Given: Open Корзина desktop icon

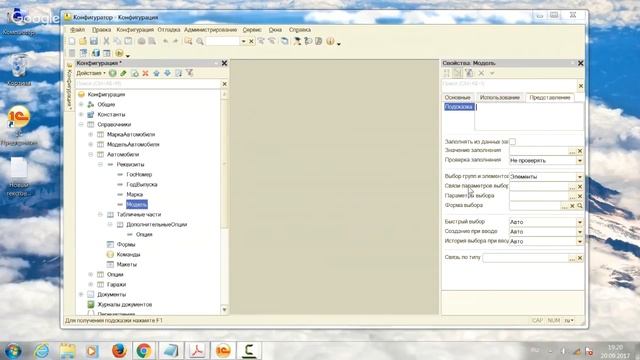Looking at the screenshot, I should coord(19,70).
